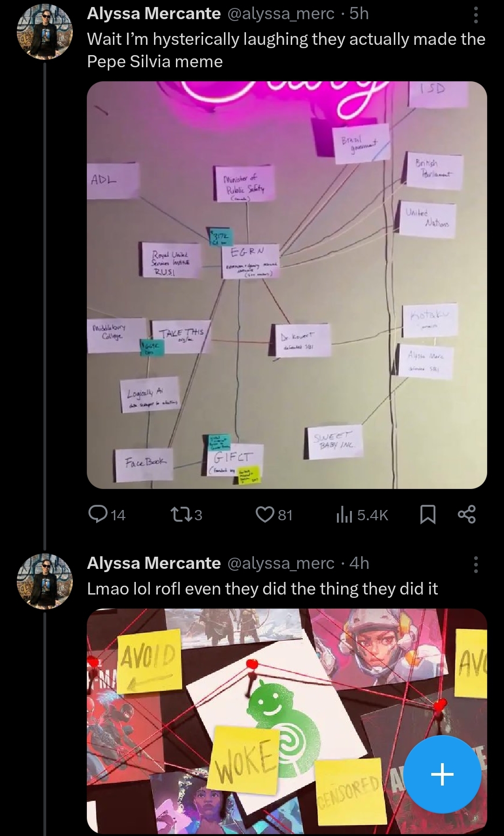Image resolution: width=504 pixels, height=836 pixels.
Task: Visit @alyssa_merc handle on first tweet
Action: click(280, 14)
